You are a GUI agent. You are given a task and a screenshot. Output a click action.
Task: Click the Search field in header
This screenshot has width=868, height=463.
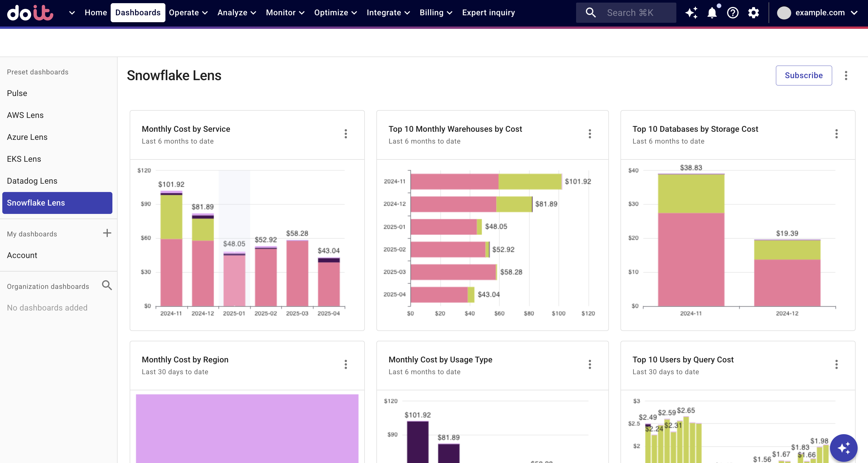coord(626,13)
